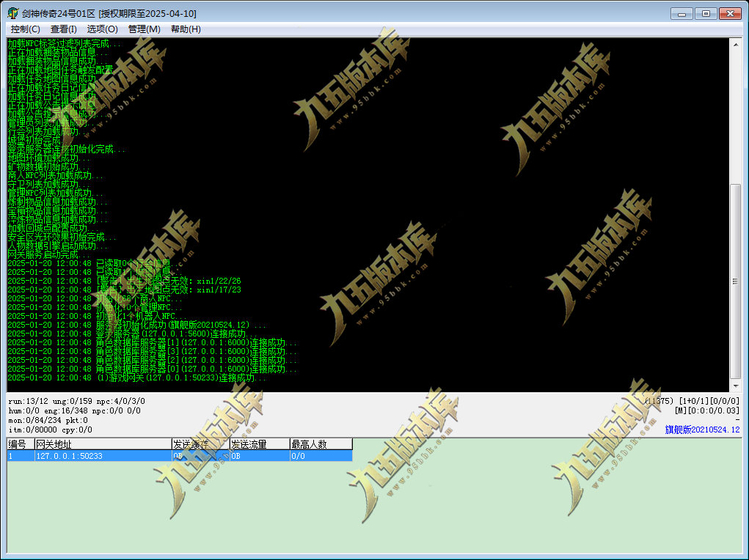Click log line '商人NPC列表加载成功'

pyautogui.click(x=56, y=175)
